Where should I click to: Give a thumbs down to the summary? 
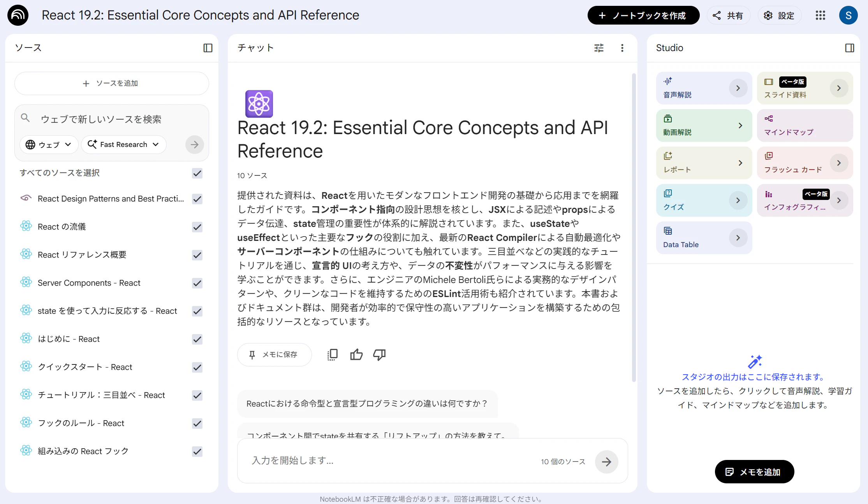click(x=379, y=354)
